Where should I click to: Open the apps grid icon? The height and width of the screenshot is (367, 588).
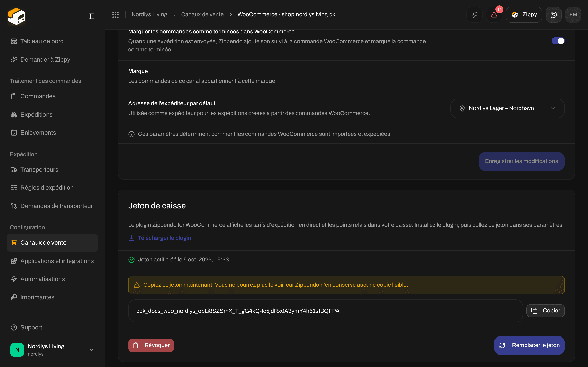(115, 14)
